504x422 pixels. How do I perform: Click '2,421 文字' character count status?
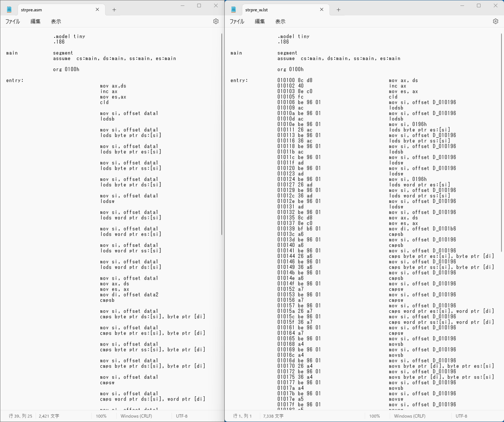tap(49, 416)
